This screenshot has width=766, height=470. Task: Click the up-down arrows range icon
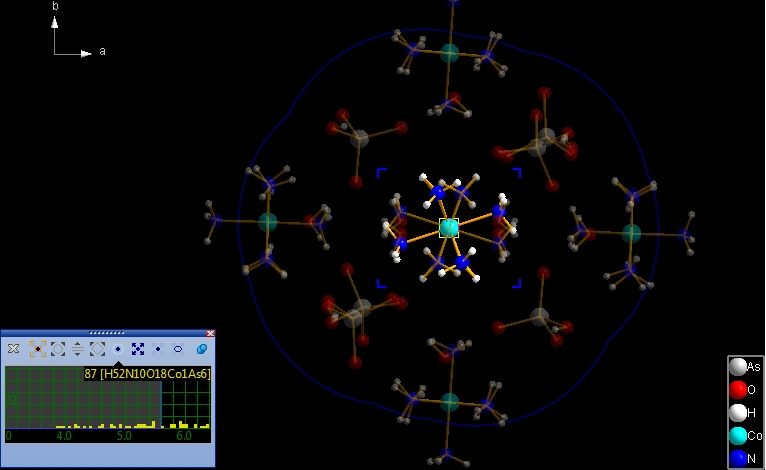77,349
